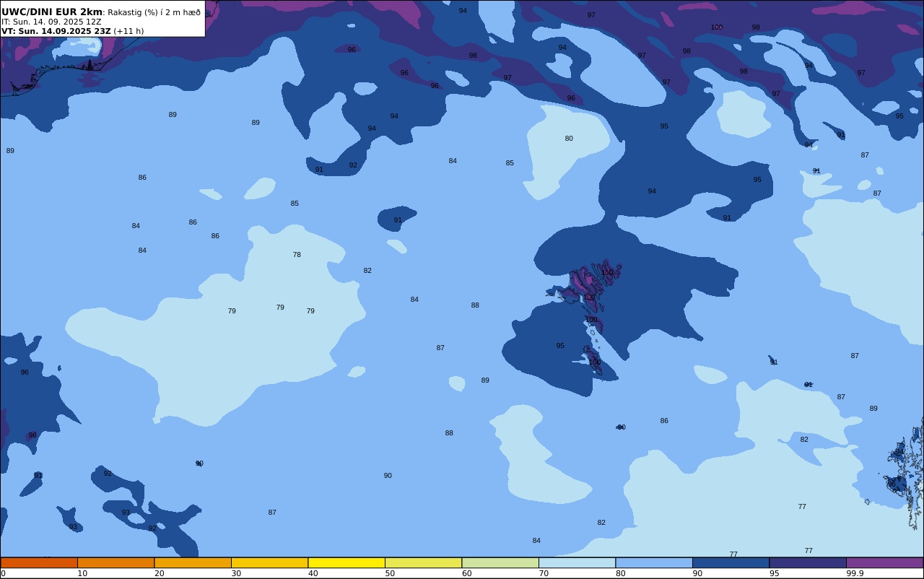This screenshot has width=924, height=579.
Task: Click the legend tick label '30'
Action: click(236, 573)
